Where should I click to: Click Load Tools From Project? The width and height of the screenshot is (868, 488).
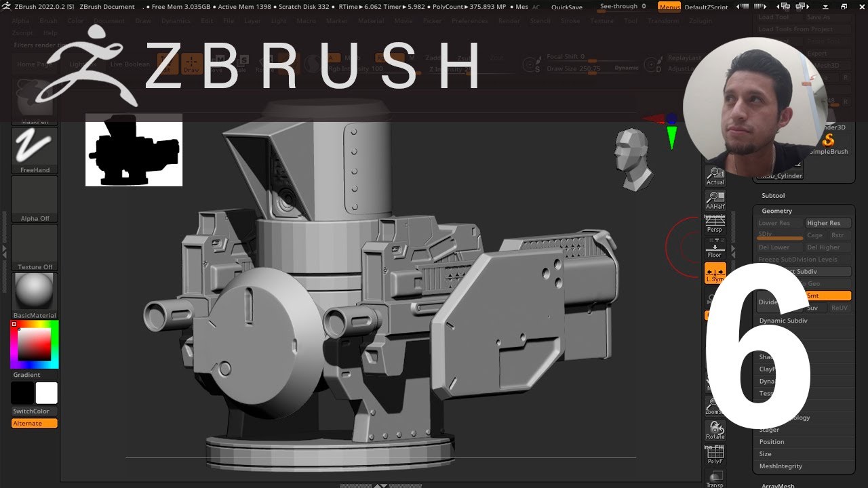click(804, 29)
